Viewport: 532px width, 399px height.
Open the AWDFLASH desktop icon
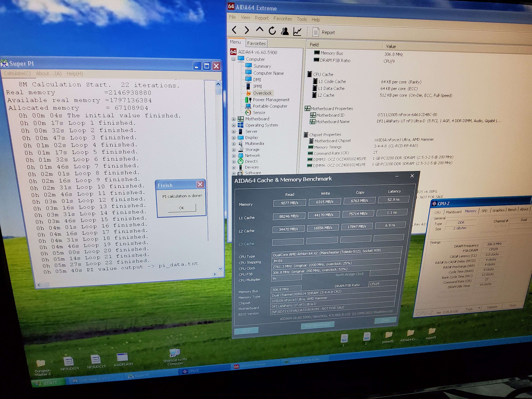(123, 360)
